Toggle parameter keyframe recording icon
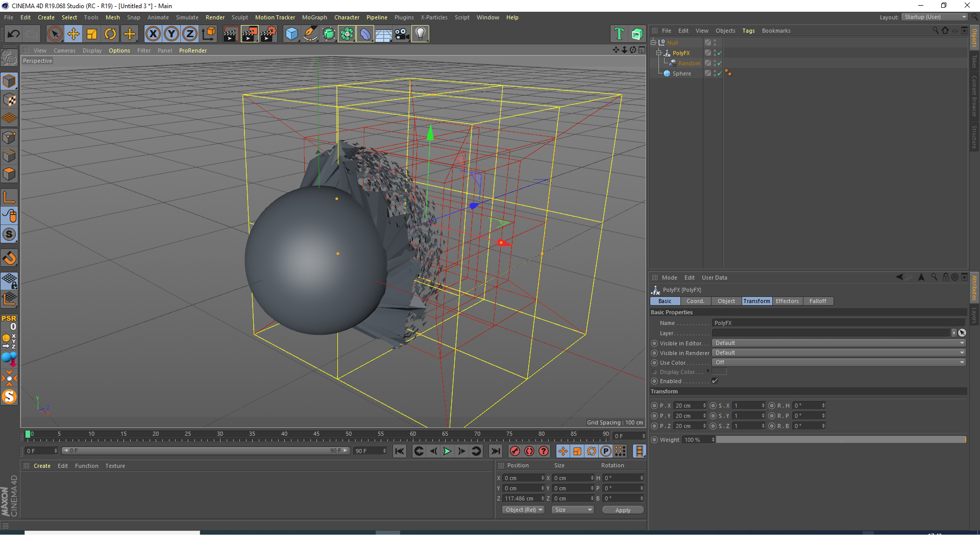 click(606, 451)
